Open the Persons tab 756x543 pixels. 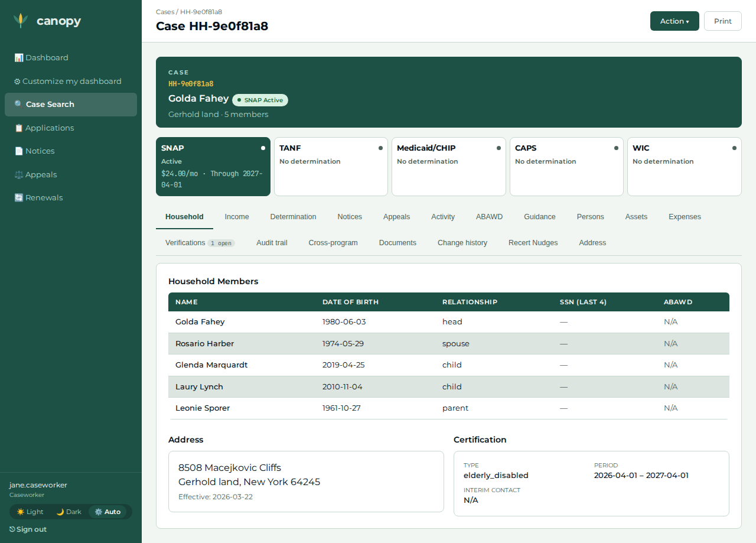[x=591, y=217]
